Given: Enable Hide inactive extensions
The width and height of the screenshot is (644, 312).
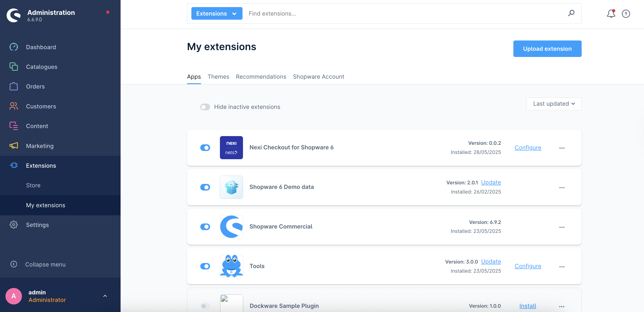Looking at the screenshot, I should coord(205,107).
